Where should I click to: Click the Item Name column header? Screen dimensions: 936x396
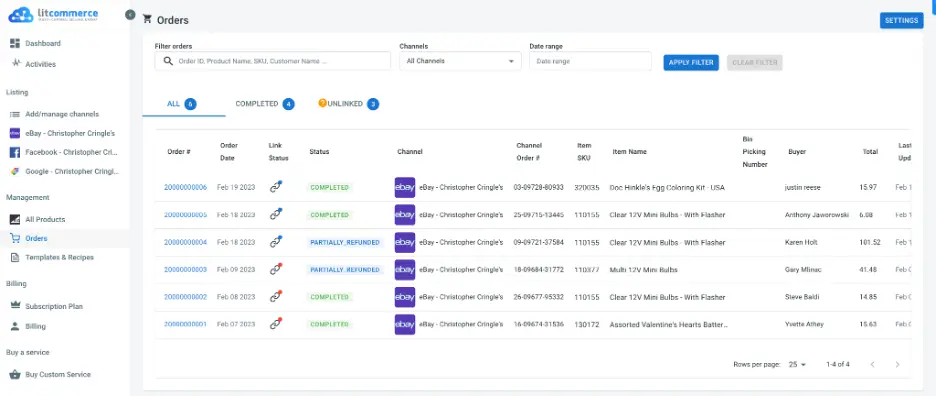coord(629,152)
